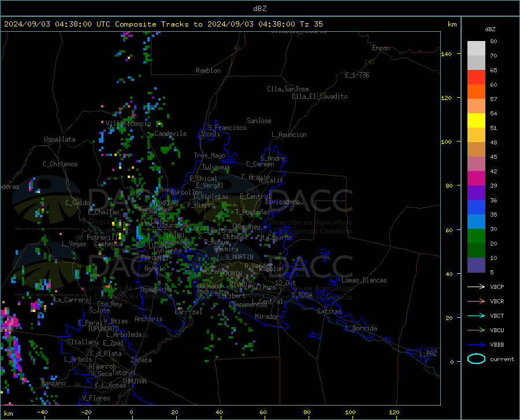Click the MENDOZA city label

(154, 211)
